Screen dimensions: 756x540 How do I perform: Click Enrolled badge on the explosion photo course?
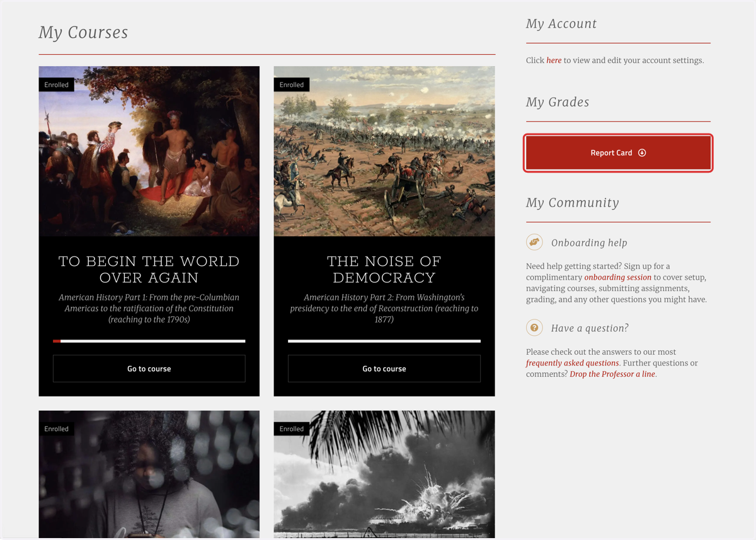(292, 429)
